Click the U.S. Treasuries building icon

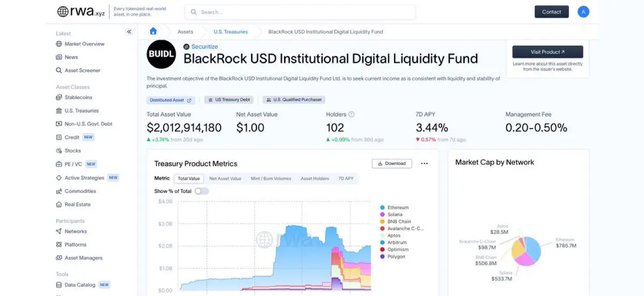[59, 111]
